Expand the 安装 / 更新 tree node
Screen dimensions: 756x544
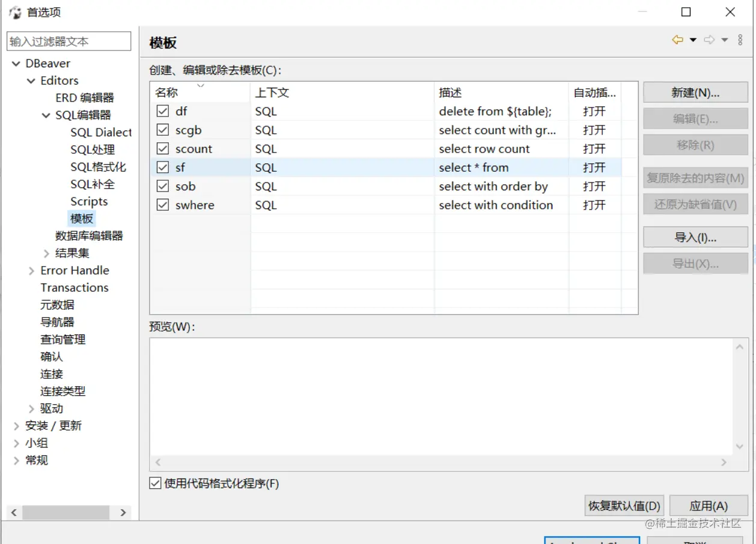point(16,426)
